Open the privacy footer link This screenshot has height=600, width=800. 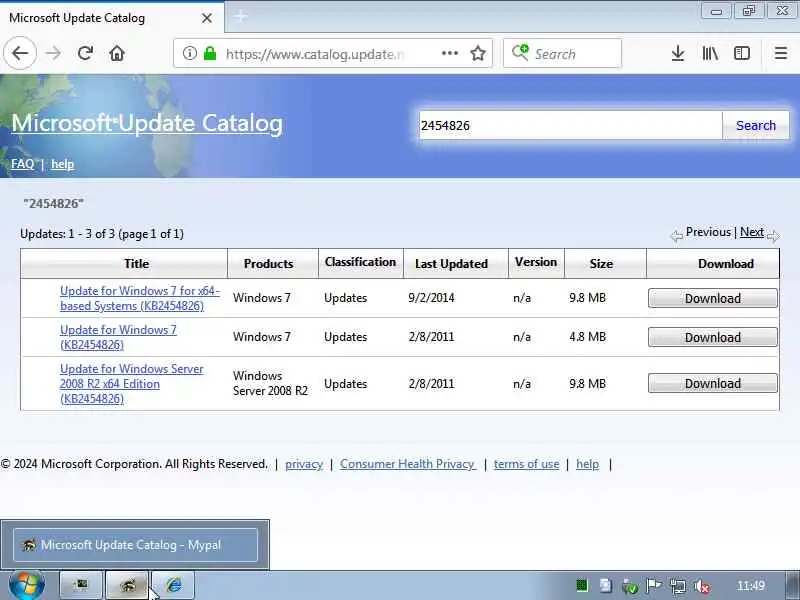[304, 464]
